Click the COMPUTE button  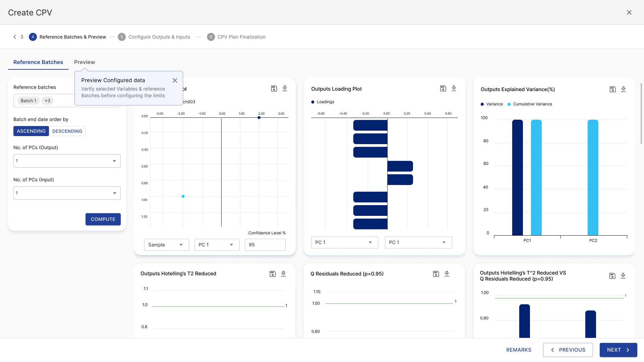(x=103, y=219)
